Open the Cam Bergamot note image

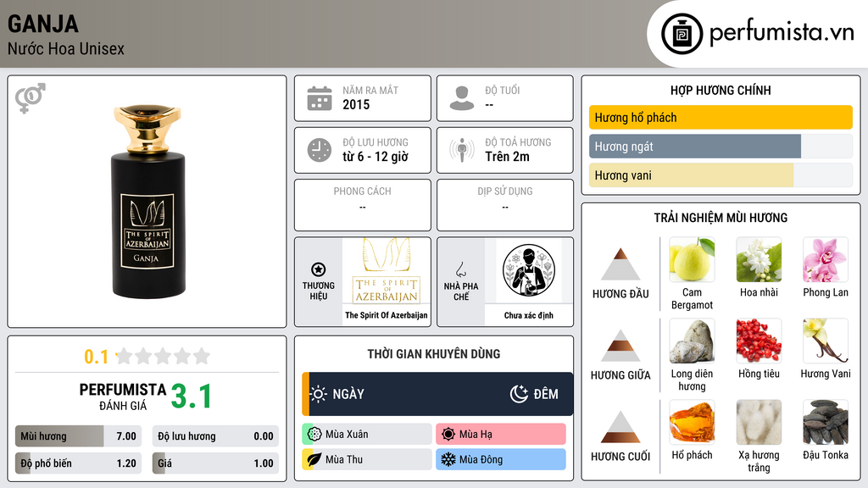point(692,260)
